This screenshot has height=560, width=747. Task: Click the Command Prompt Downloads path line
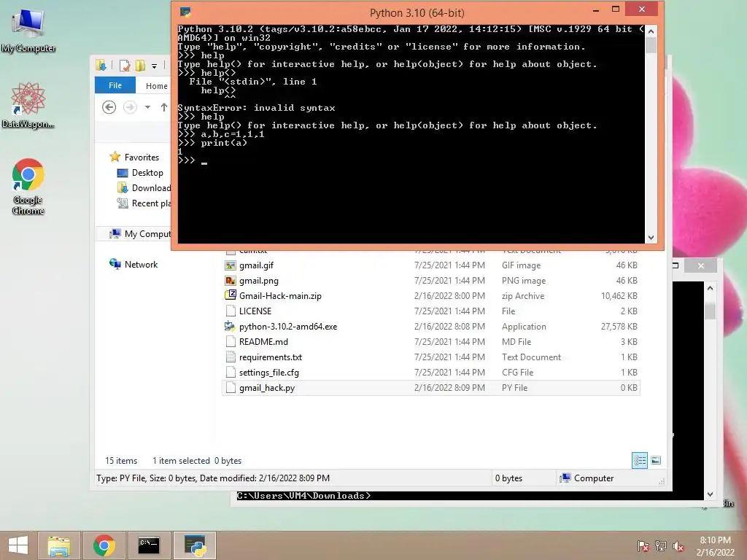tap(303, 496)
